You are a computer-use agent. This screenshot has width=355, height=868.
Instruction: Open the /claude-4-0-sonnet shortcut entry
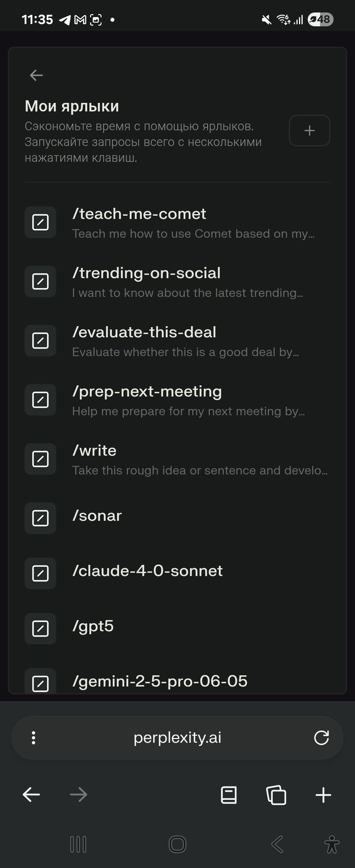coord(148,571)
